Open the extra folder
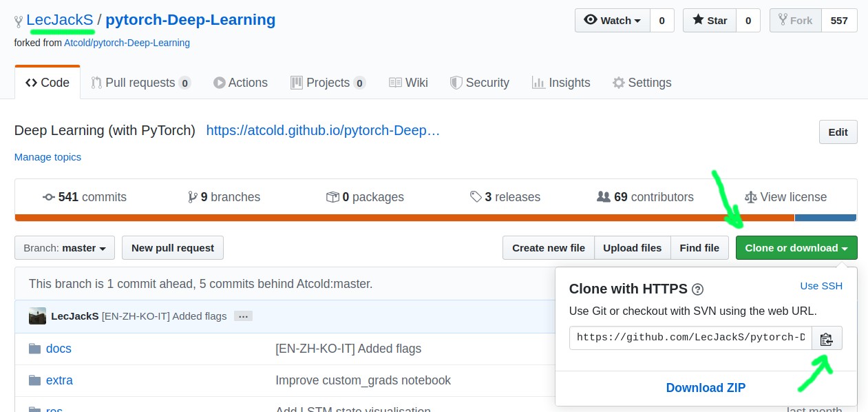This screenshot has height=412, width=868. tap(59, 380)
